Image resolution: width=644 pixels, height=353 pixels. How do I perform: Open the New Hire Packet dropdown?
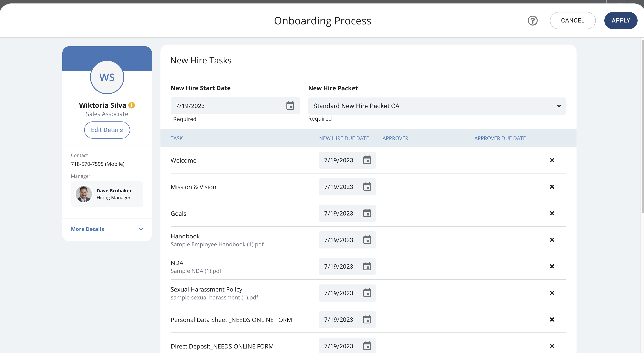(437, 106)
